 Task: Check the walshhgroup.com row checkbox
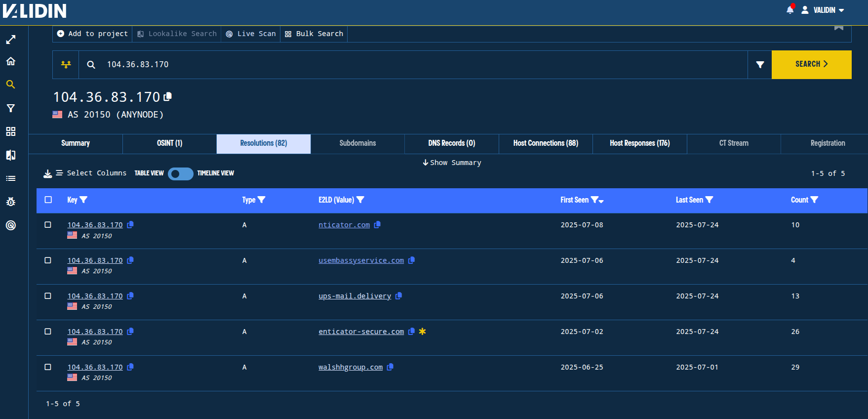coord(48,367)
